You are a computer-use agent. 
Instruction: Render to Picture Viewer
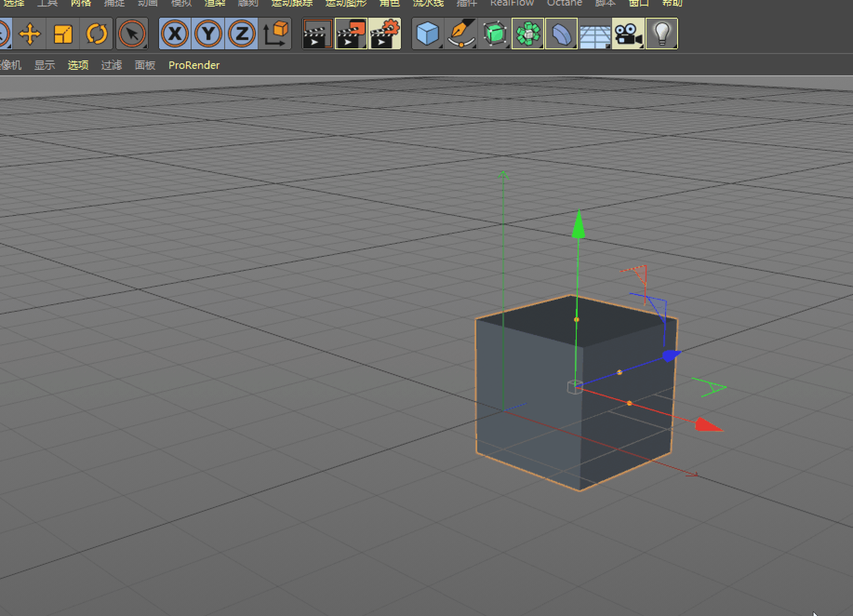351,33
